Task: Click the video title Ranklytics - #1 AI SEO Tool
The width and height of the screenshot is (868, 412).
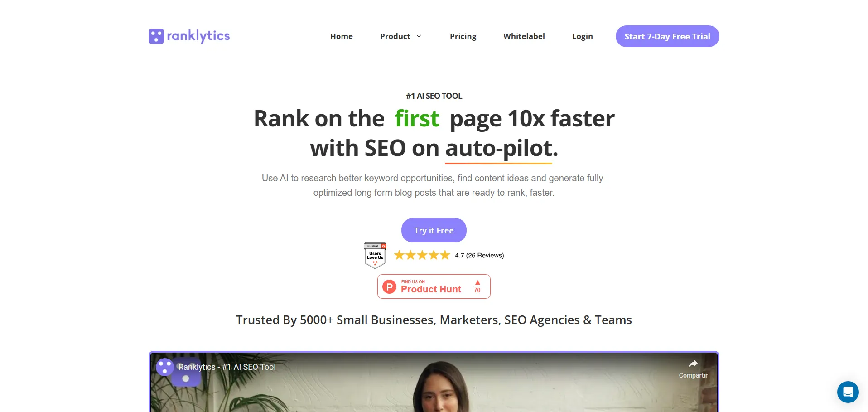Action: tap(227, 367)
